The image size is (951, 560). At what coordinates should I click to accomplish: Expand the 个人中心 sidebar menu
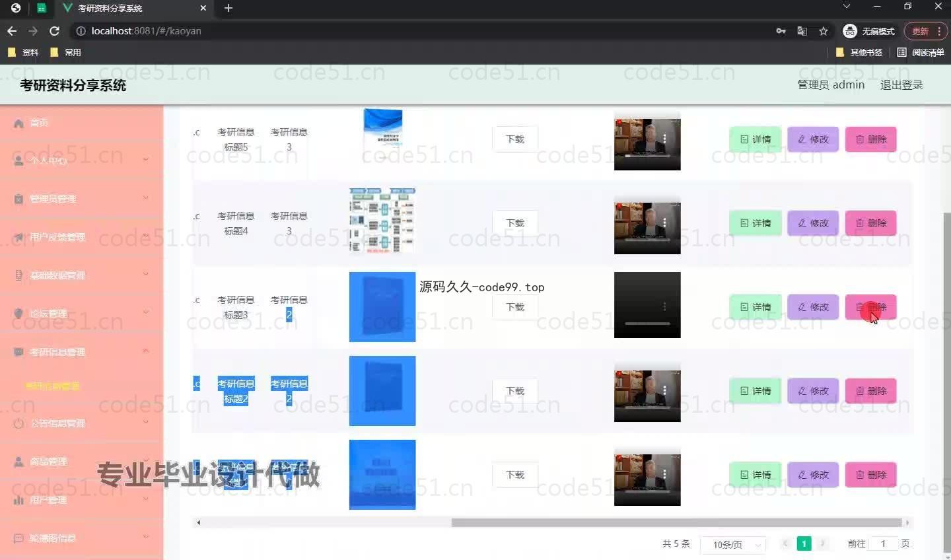tap(82, 160)
